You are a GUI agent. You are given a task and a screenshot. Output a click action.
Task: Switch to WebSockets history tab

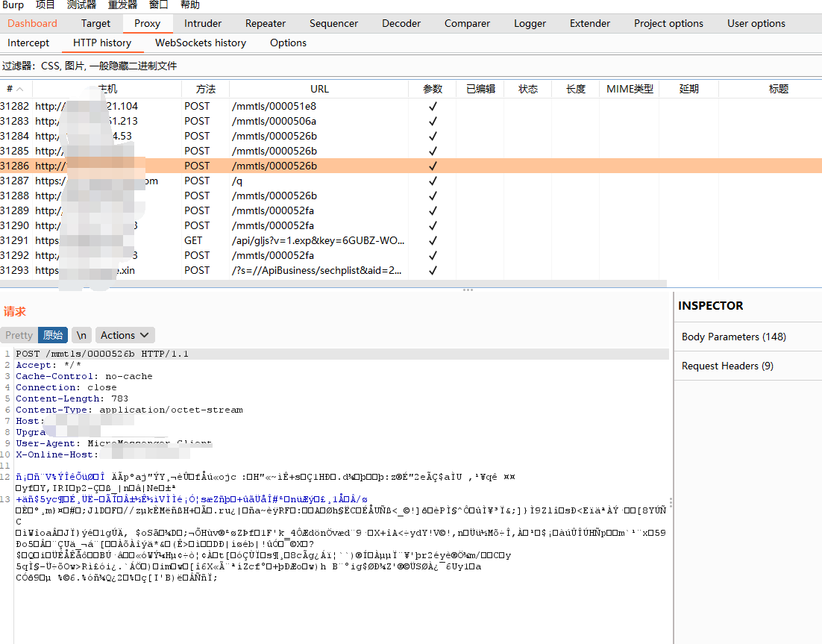pyautogui.click(x=201, y=43)
